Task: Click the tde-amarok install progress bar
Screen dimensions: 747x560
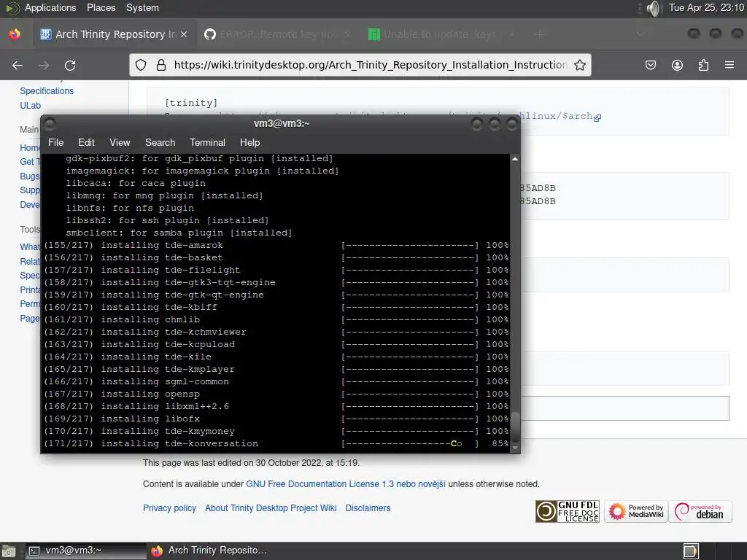Action: coord(410,245)
